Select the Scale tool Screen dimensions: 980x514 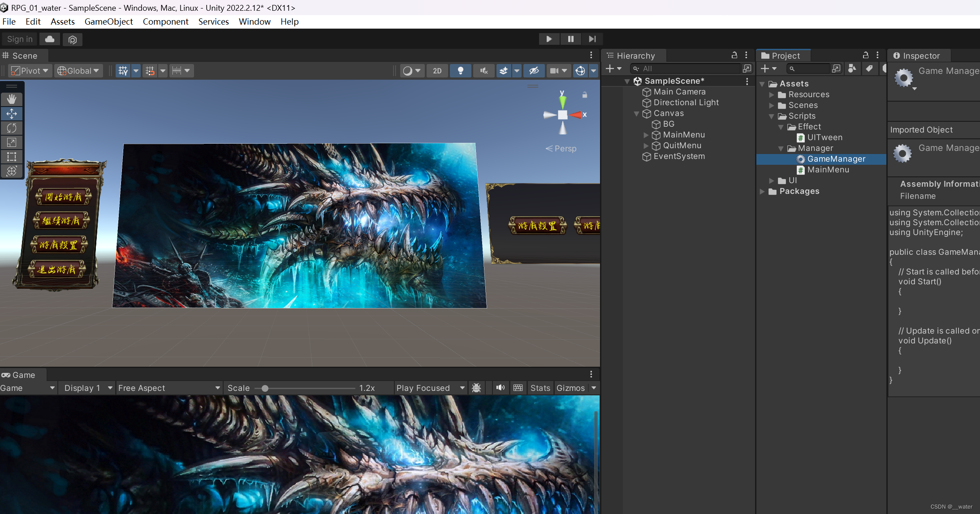[x=12, y=142]
